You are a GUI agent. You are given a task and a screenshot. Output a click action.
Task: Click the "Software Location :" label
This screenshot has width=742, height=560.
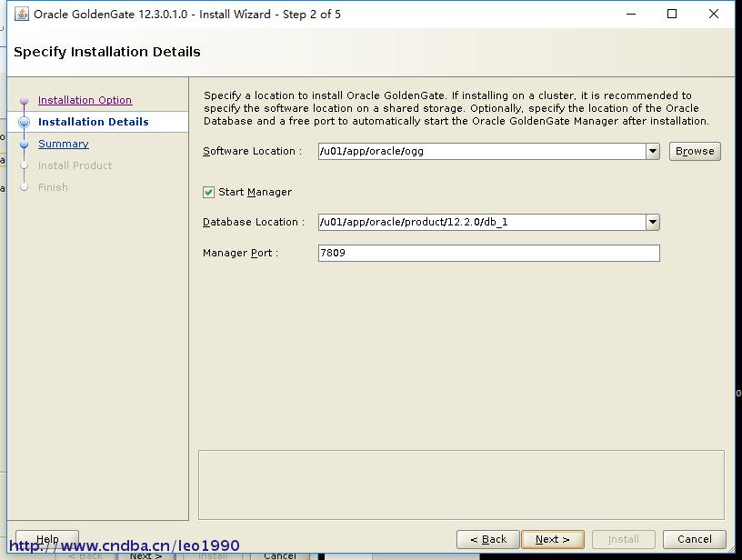(252, 151)
